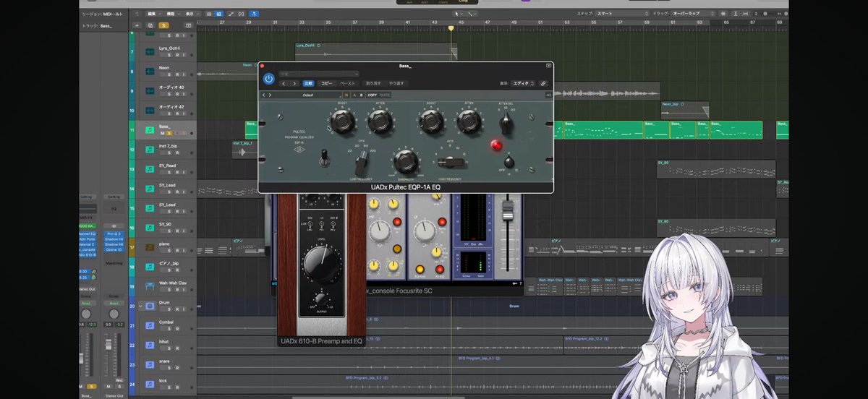Screen dimensions: 868x399
Task: Mute the Bass_ track
Action: pos(163,133)
